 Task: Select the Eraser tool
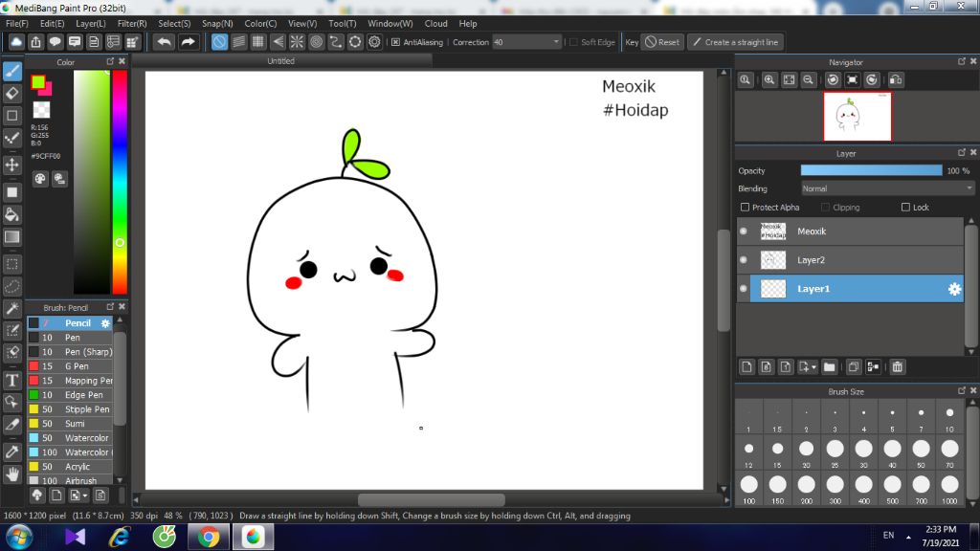[x=12, y=94]
